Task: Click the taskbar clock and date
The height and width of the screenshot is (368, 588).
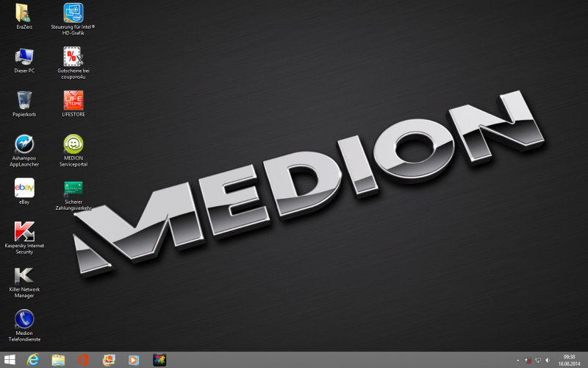Action: [x=570, y=360]
